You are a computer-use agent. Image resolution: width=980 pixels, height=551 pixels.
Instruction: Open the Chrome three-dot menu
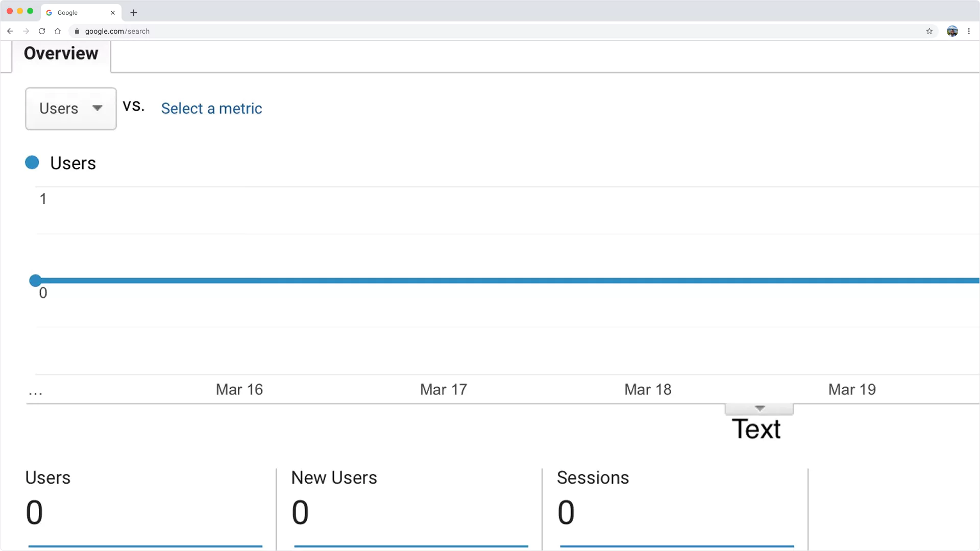[969, 31]
